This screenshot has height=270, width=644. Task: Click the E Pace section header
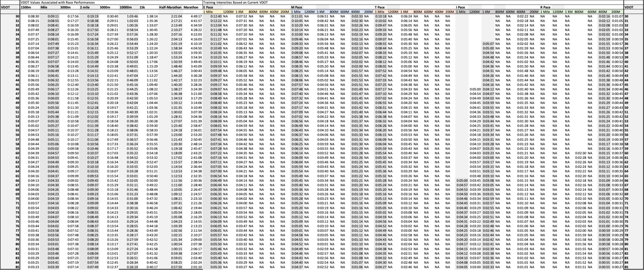click(208, 7)
